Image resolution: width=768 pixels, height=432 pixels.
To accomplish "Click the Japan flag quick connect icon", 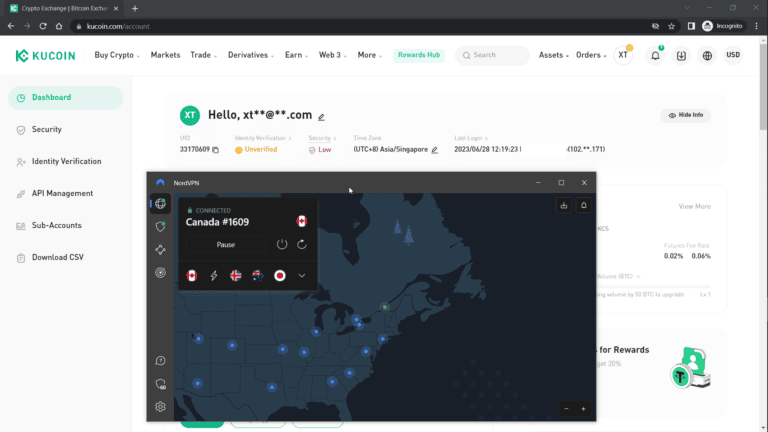I will (280, 275).
